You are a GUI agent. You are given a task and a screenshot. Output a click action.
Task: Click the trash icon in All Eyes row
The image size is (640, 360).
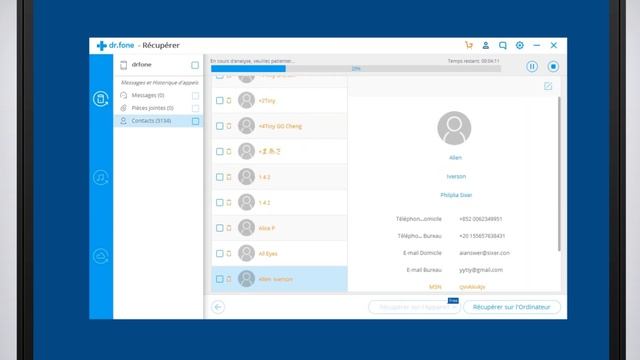pos(229,253)
